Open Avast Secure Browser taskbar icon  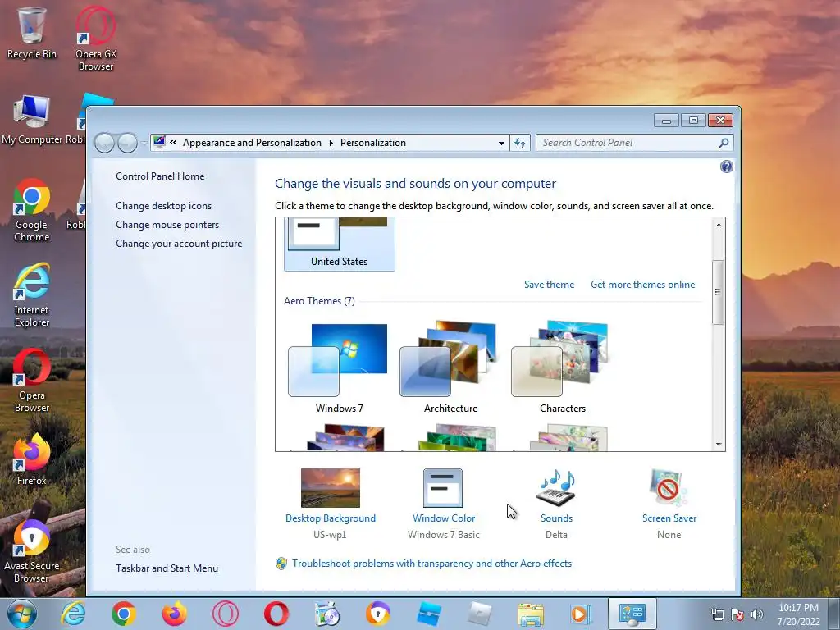(378, 614)
